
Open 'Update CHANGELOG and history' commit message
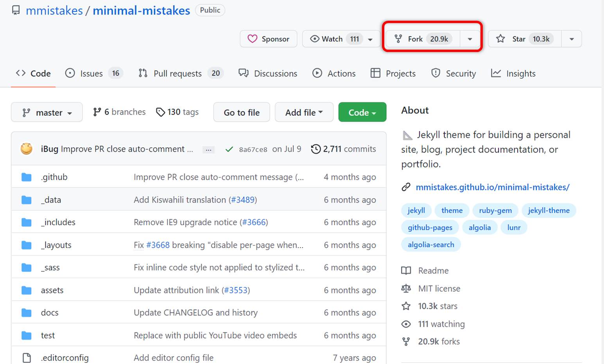(x=195, y=312)
